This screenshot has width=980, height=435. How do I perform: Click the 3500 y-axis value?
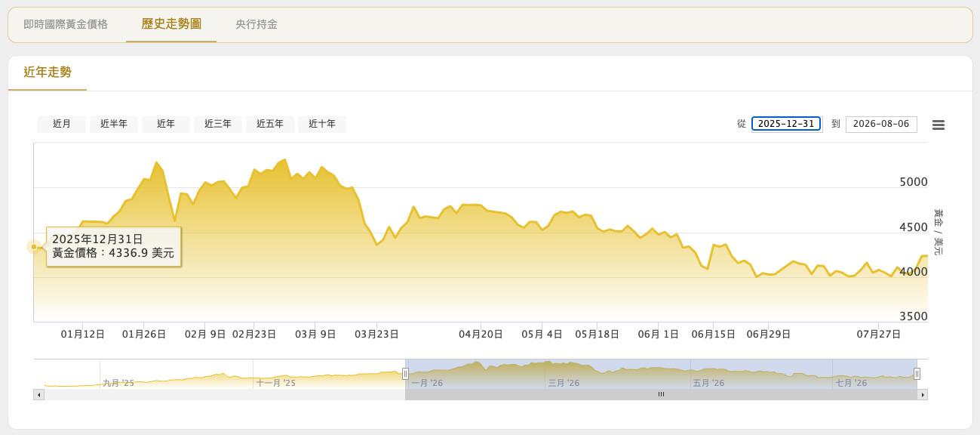914,316
